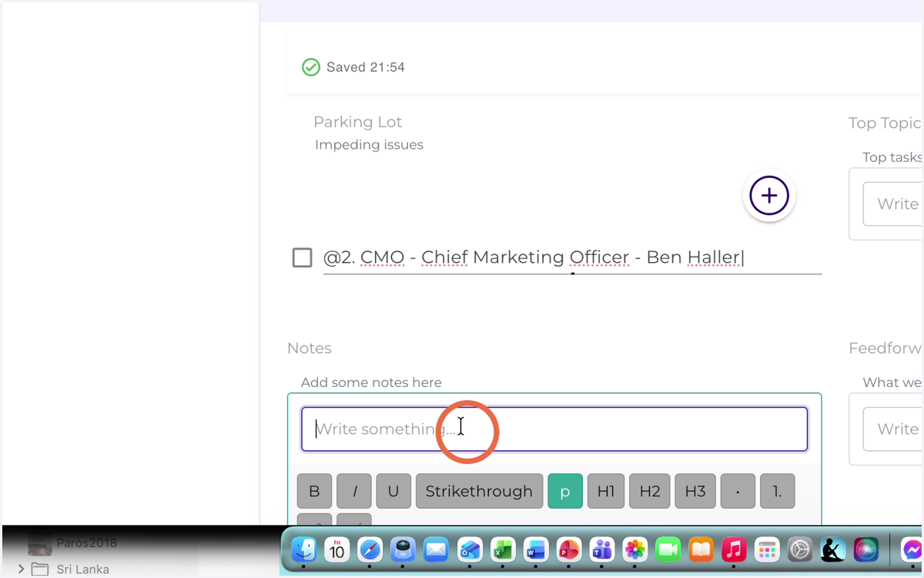Click the 'Saved 21:54' status text

366,67
